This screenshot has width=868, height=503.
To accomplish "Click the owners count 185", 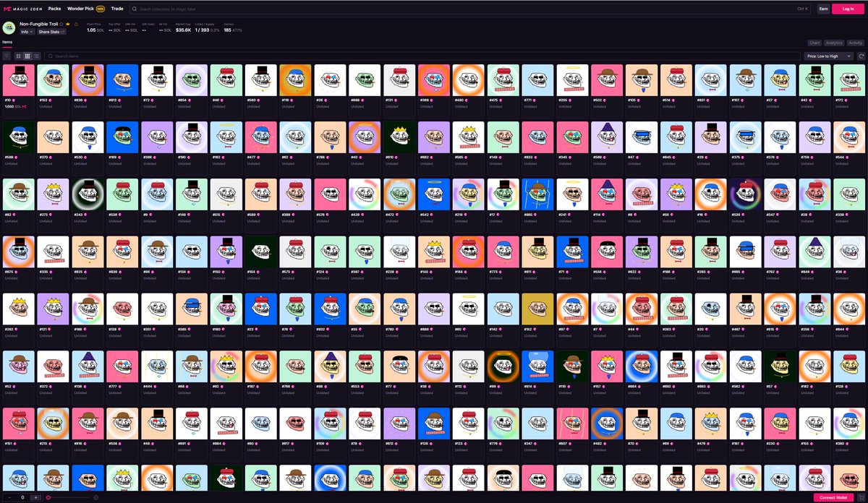I will coord(227,30).
